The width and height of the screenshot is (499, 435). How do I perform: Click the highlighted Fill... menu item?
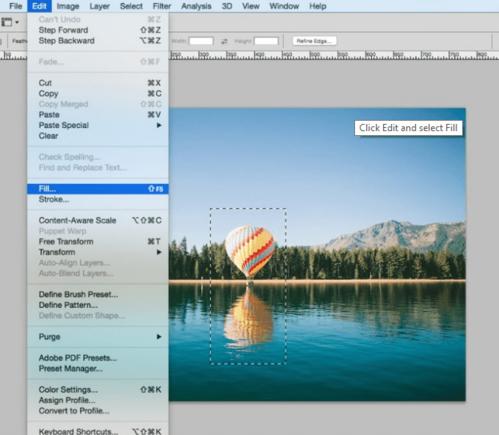point(98,189)
